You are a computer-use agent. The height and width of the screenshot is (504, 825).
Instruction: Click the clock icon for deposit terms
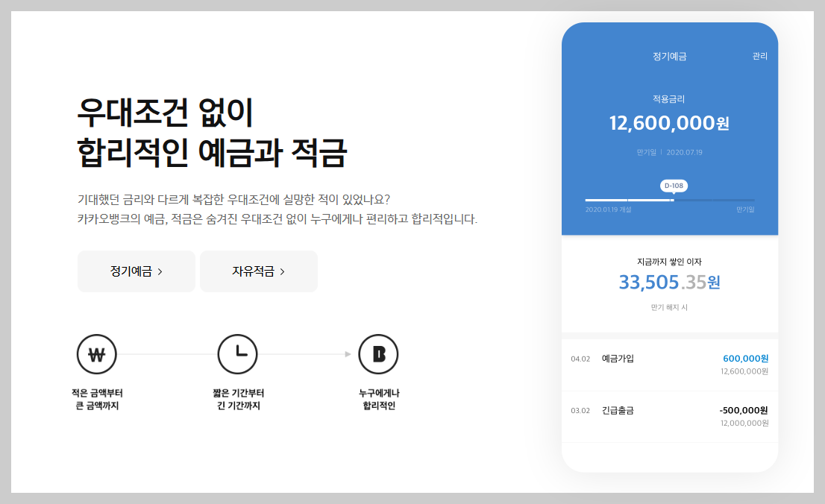point(238,354)
